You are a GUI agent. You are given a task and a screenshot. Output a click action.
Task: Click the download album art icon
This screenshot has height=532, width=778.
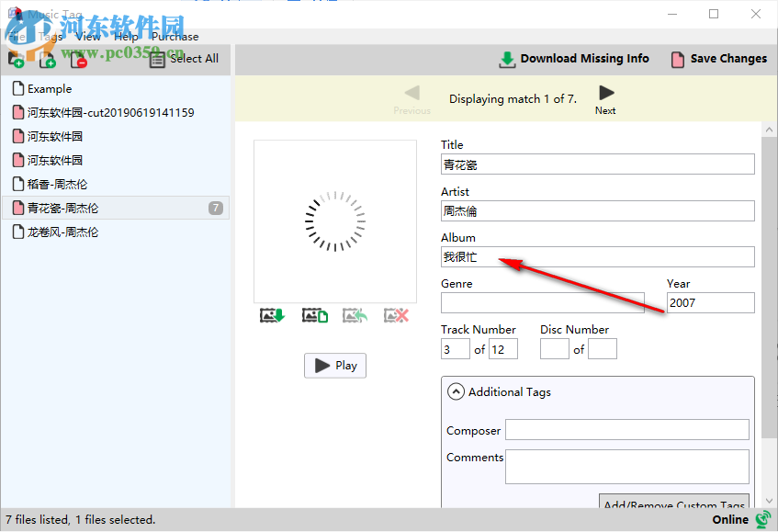click(x=272, y=315)
